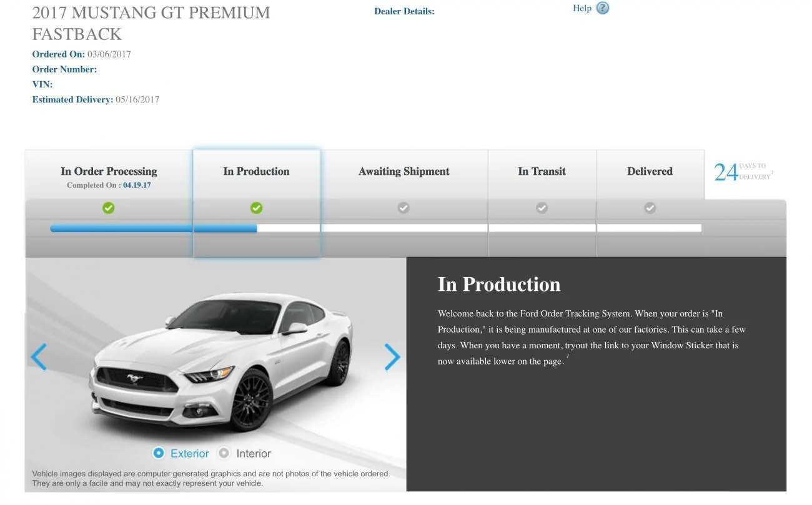
Task: Click the left blue arrow on car image
Action: point(39,357)
